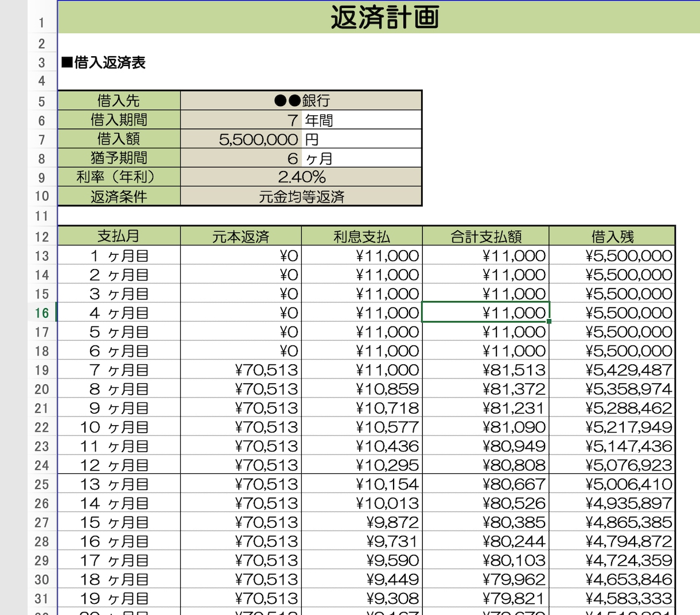Select row header 12
The width and height of the screenshot is (700, 615).
(x=42, y=236)
